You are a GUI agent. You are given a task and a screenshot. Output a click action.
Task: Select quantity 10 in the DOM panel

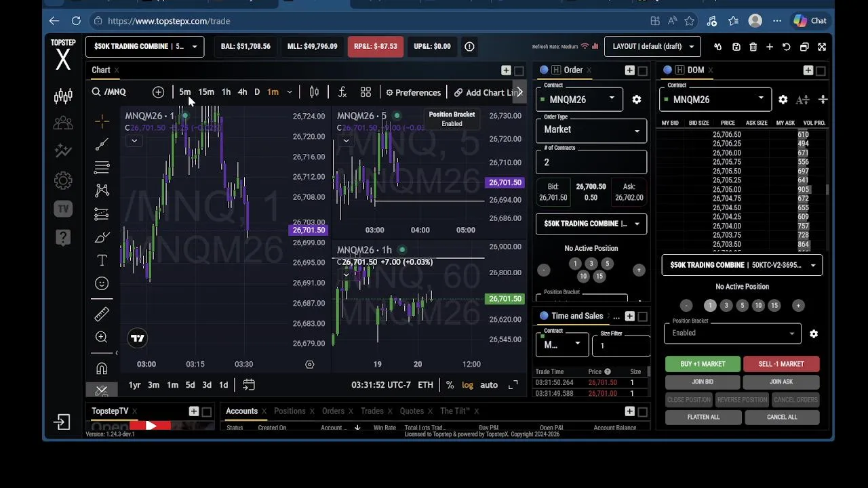pos(758,306)
